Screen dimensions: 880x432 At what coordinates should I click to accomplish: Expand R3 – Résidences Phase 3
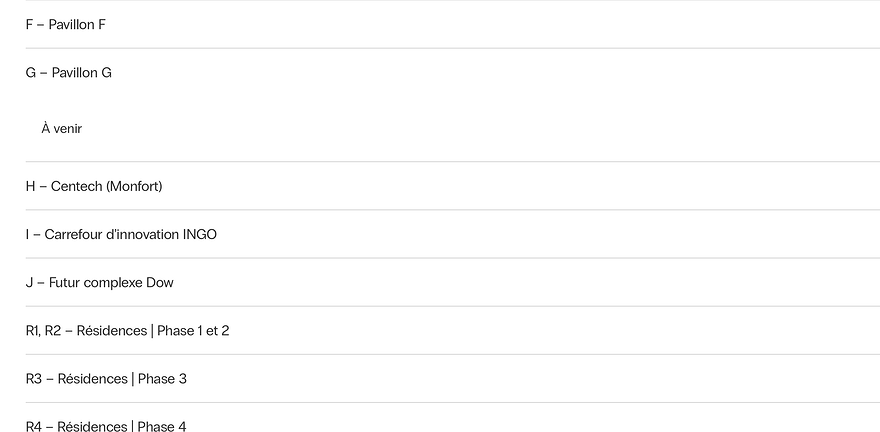106,378
